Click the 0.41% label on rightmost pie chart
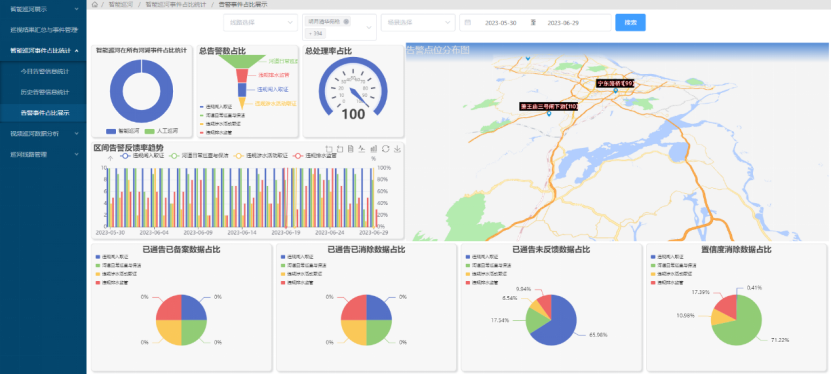The width and height of the screenshot is (831, 375). pos(754,288)
